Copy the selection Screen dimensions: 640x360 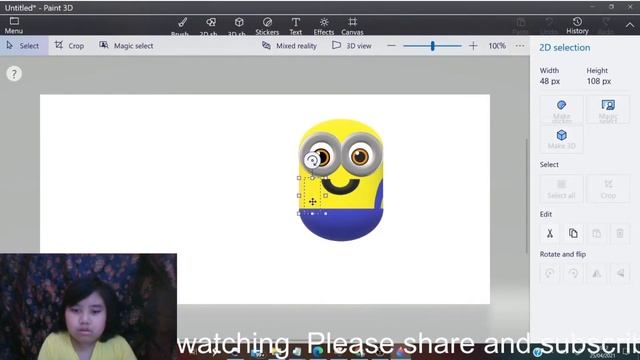coord(573,233)
